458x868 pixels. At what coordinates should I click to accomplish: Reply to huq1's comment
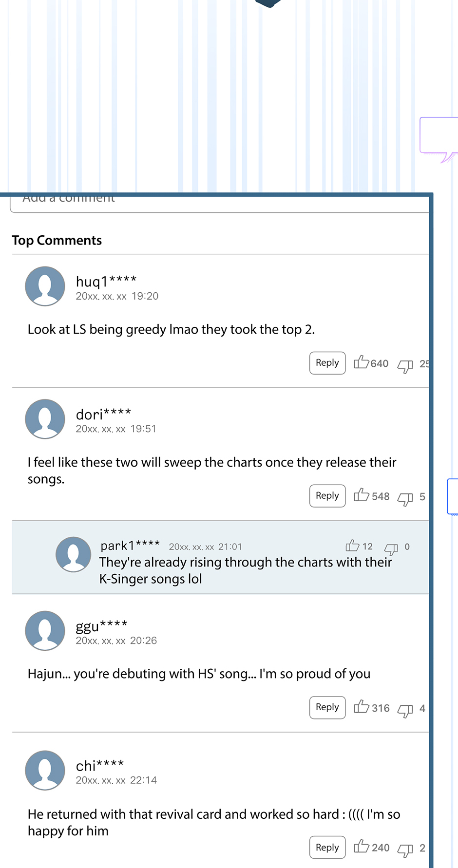(x=327, y=363)
